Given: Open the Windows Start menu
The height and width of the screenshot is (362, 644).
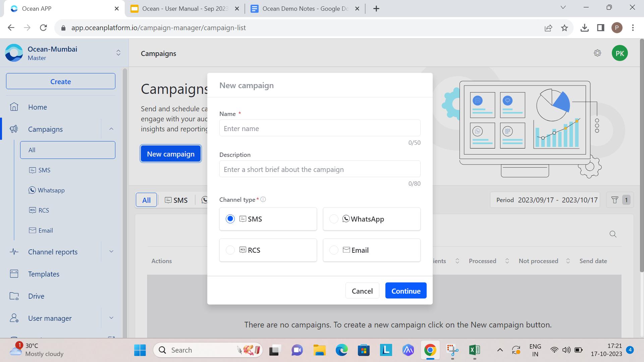Looking at the screenshot, I should coord(140,350).
